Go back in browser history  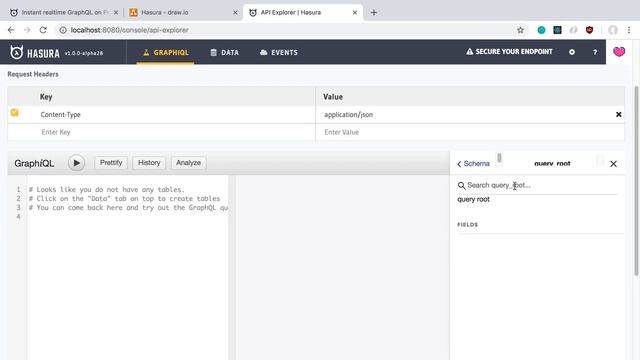[11, 30]
